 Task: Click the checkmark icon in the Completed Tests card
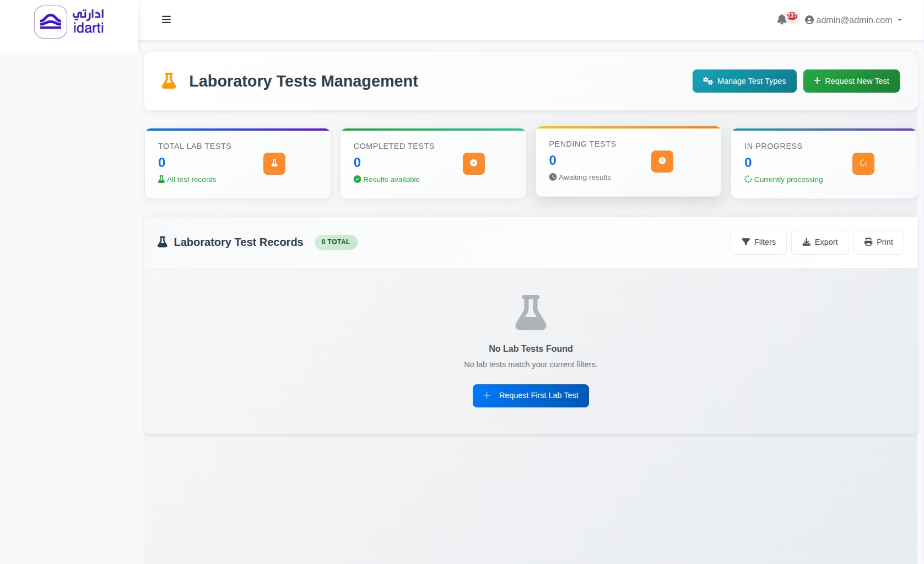tap(473, 164)
